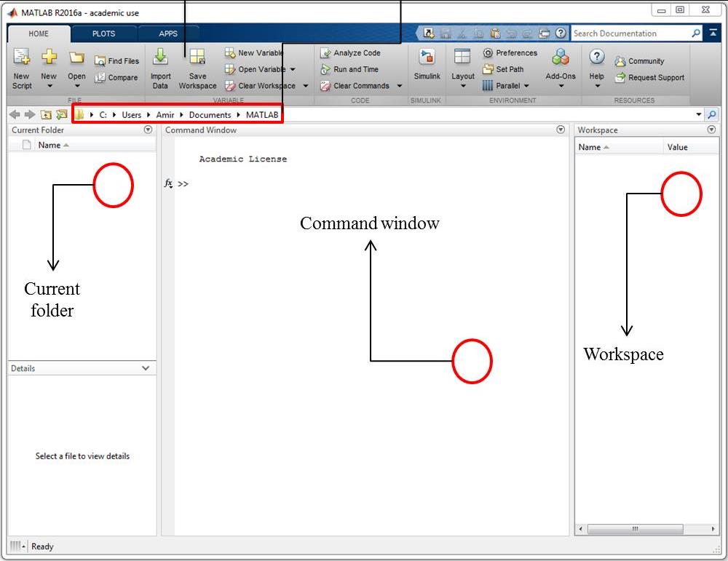728x561 pixels.
Task: Click Set Path
Action: click(503, 69)
